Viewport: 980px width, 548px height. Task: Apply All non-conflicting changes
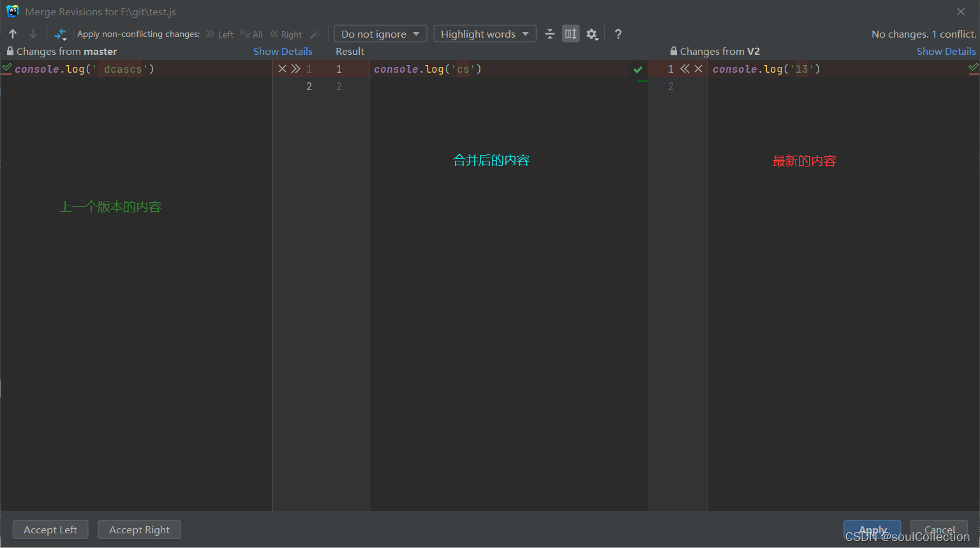251,34
